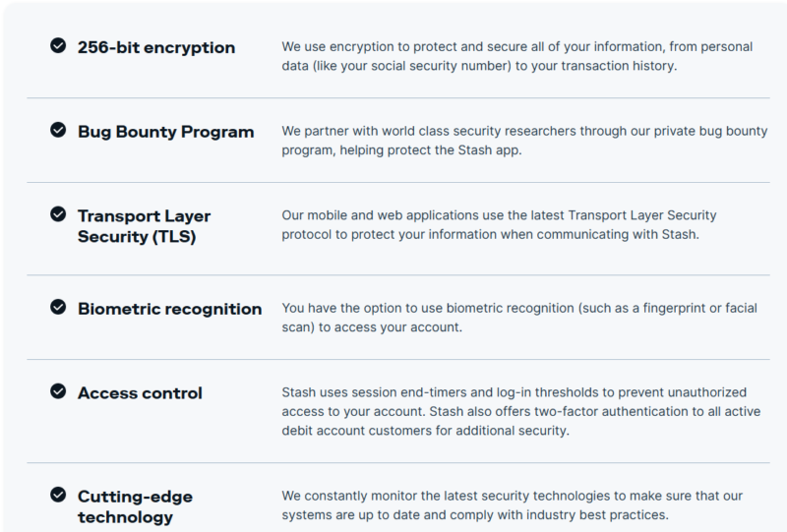Select the Biometric recognition heading
The height and width of the screenshot is (532, 787).
[169, 309]
